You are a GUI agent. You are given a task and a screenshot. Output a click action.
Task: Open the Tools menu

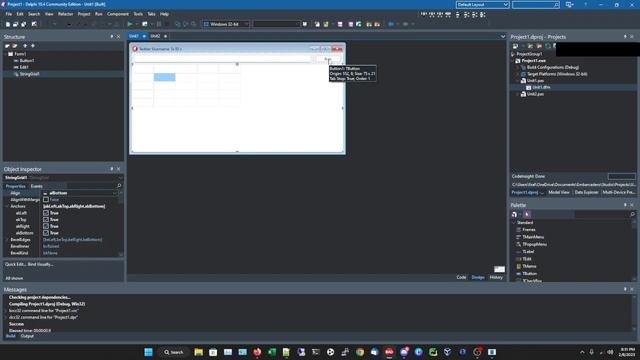[x=138, y=14]
